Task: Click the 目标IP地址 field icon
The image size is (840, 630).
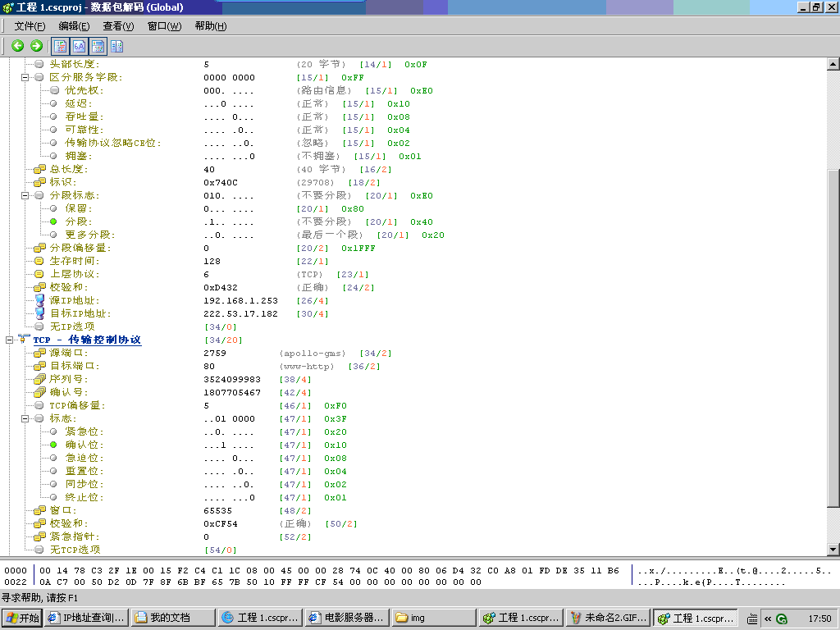Action: [x=38, y=313]
